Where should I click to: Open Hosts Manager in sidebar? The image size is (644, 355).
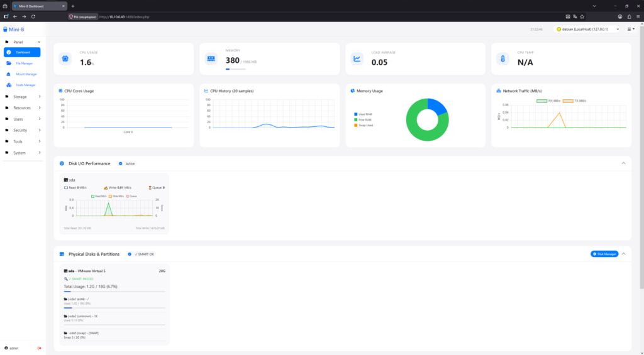click(22, 85)
